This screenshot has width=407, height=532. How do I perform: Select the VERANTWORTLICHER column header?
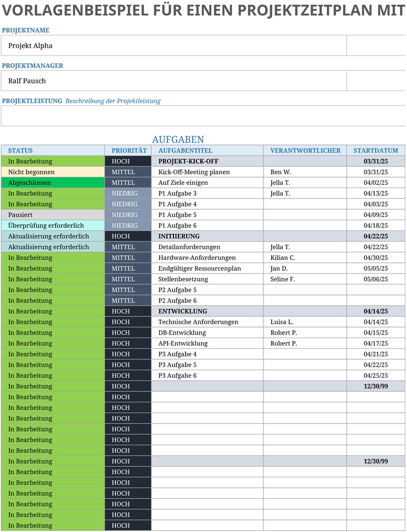click(305, 150)
